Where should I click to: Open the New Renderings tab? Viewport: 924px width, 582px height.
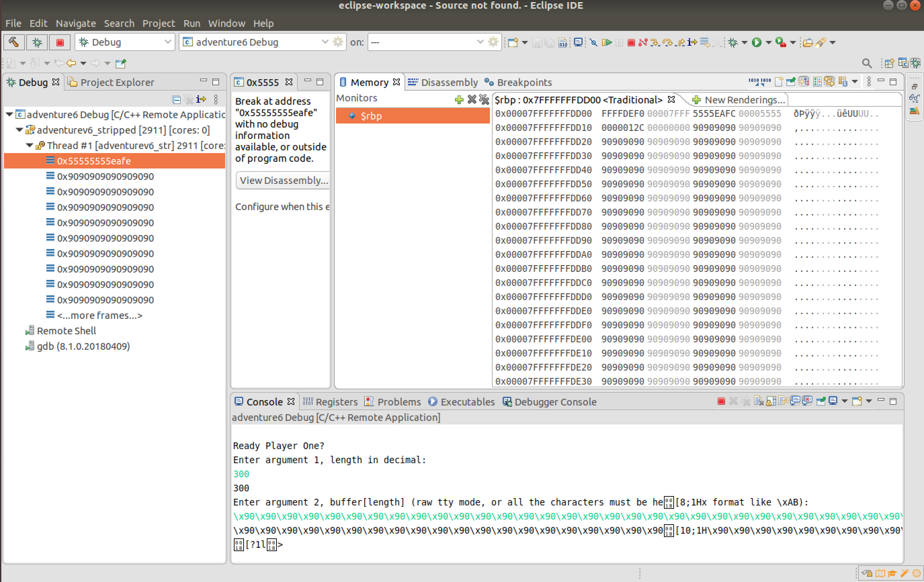[739, 100]
